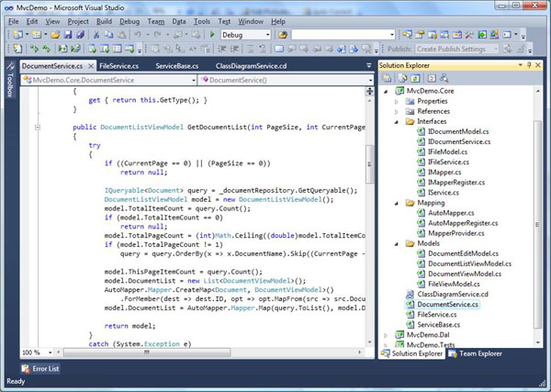This screenshot has height=392, width=551.
Task: Open the Debug menu
Action: pos(129,21)
